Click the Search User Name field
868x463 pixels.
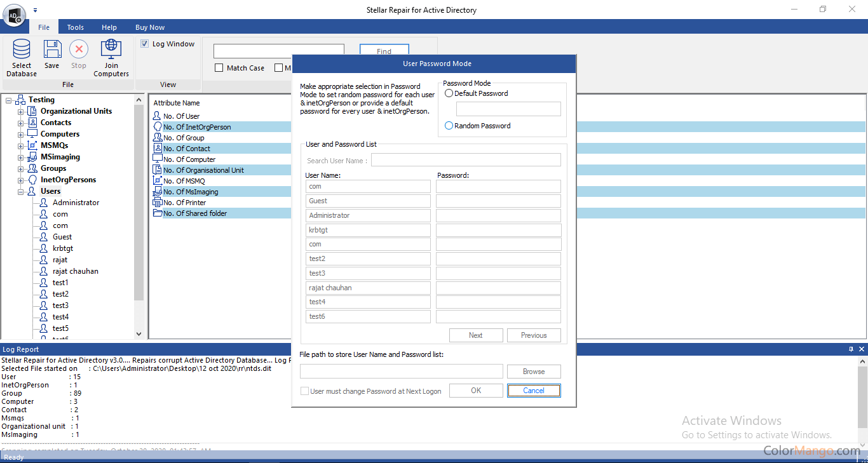coord(466,160)
